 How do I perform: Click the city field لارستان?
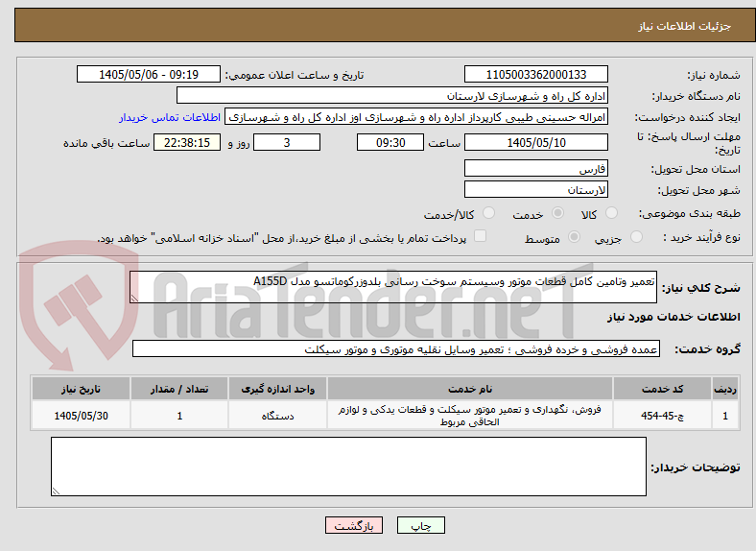pos(536,189)
